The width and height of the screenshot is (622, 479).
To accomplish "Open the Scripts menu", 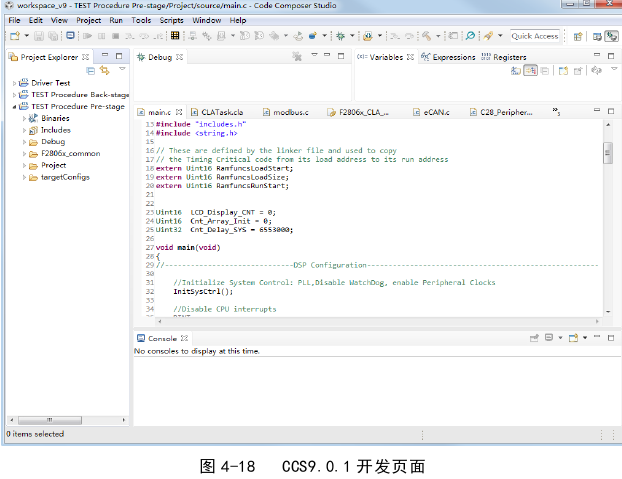I will pyautogui.click(x=171, y=20).
